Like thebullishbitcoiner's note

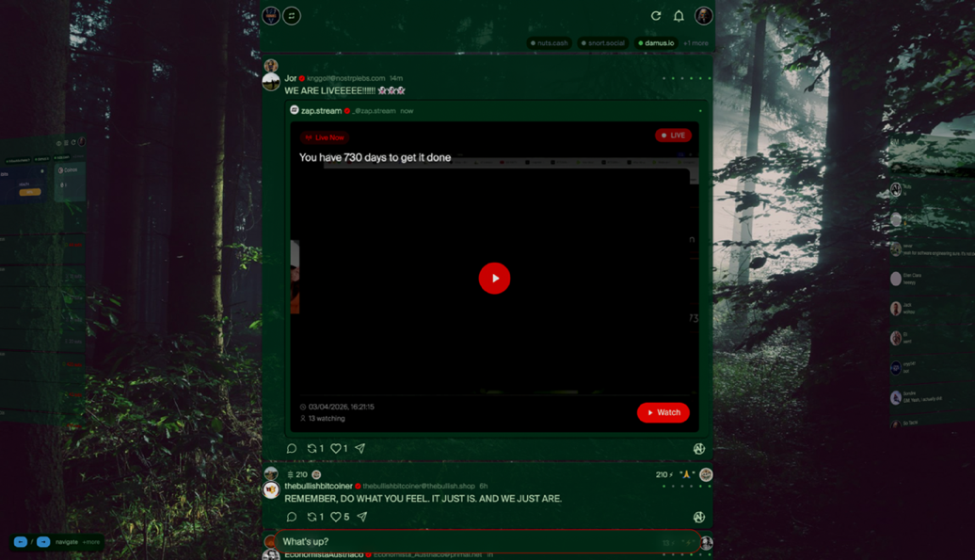(336, 517)
